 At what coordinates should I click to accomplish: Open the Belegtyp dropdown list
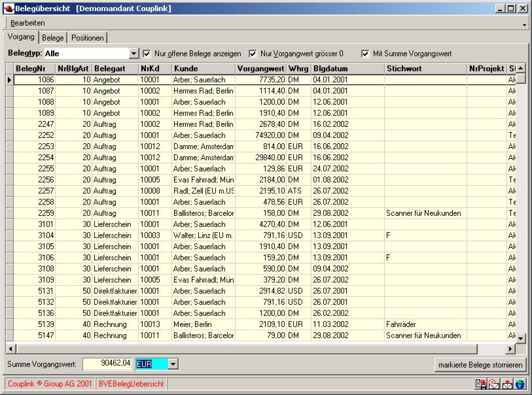coord(134,54)
